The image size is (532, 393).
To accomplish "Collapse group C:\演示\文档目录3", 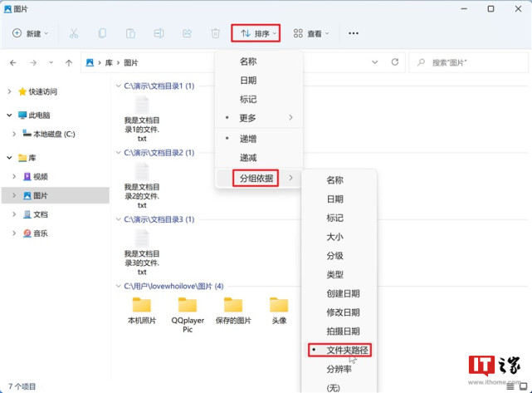I will pos(118,219).
